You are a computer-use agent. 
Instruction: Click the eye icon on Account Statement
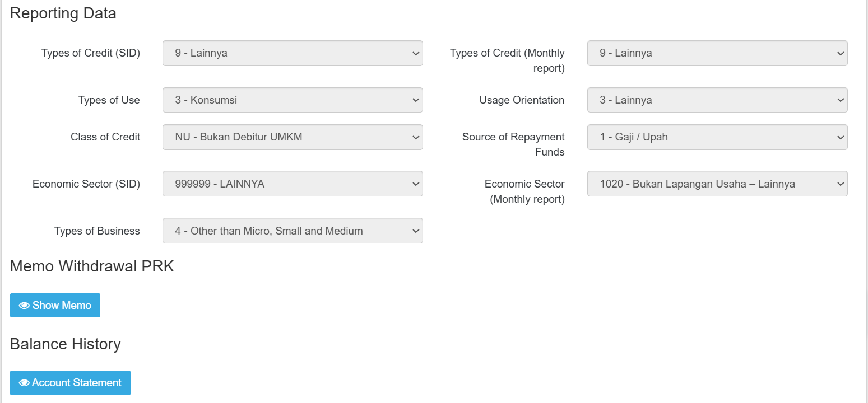24,383
